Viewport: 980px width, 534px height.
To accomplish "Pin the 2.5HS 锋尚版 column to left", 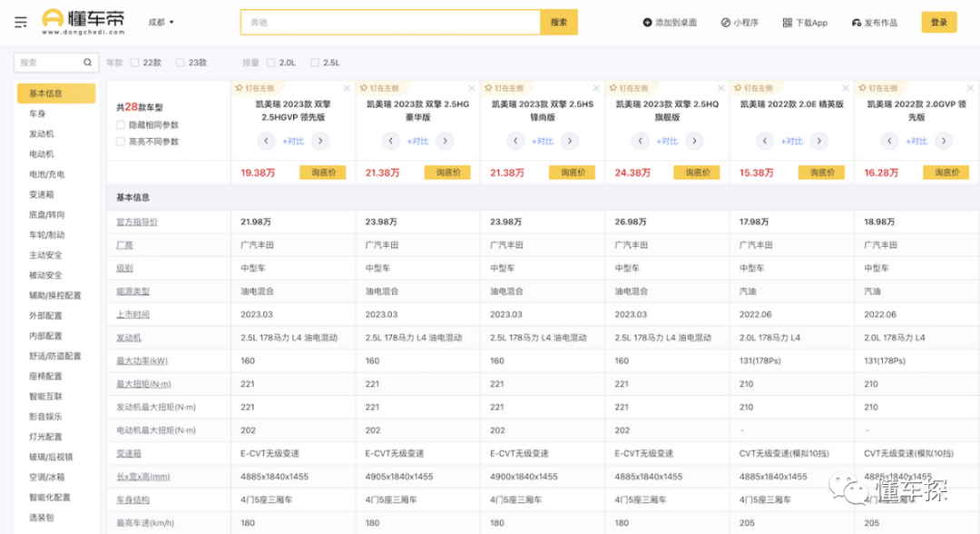I will (x=505, y=88).
